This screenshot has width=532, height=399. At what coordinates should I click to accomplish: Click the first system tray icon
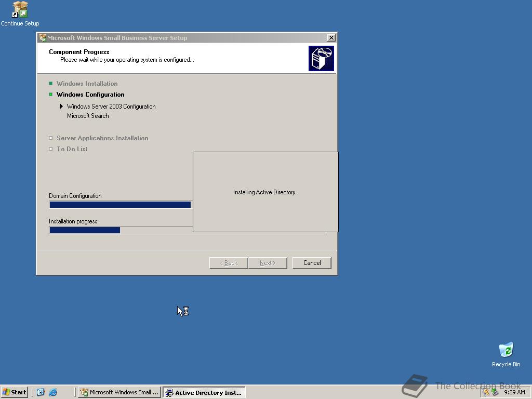(486, 392)
